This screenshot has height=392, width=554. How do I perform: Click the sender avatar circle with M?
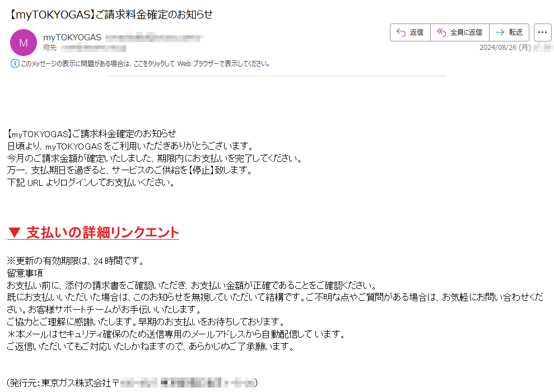(x=24, y=43)
